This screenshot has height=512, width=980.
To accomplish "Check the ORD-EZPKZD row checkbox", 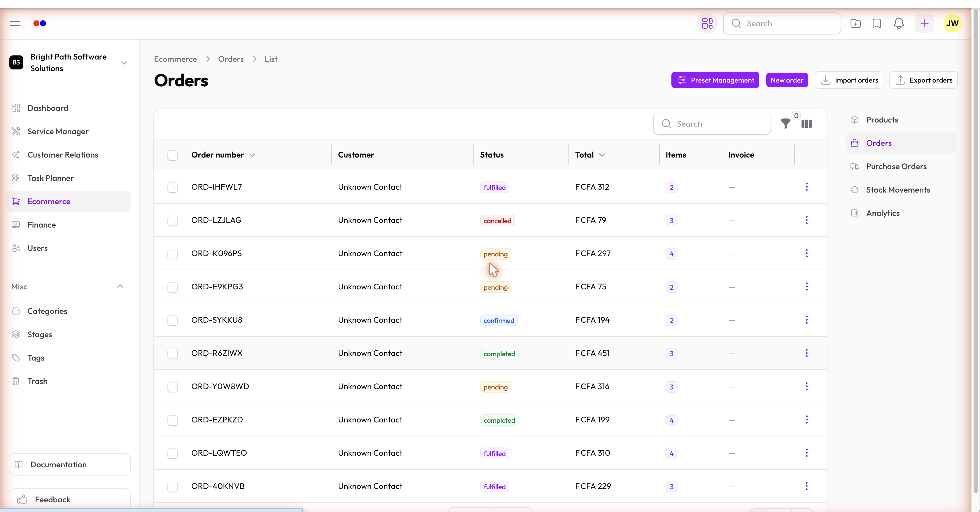I will (173, 420).
